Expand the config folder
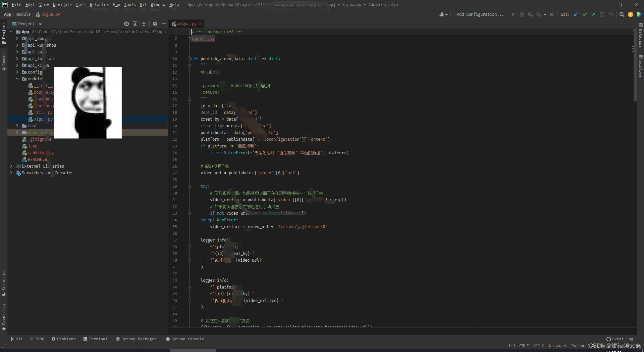Screen dimensions: 644x352 [x=17, y=72]
